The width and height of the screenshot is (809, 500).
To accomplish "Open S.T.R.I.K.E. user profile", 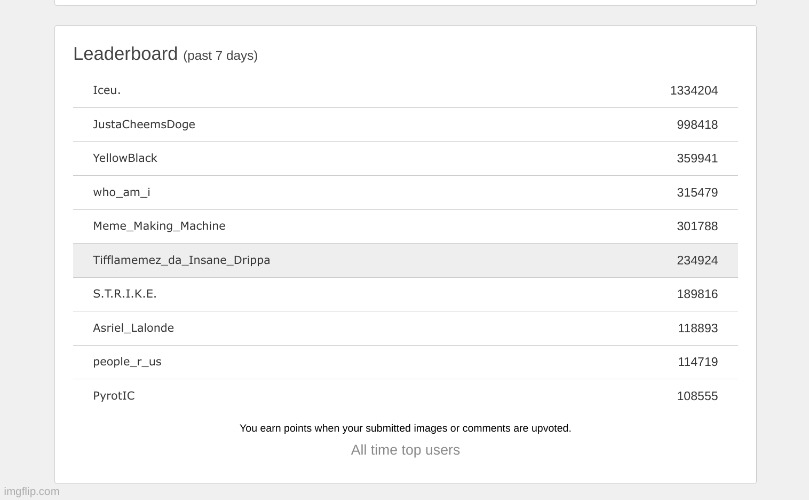I will point(125,295).
